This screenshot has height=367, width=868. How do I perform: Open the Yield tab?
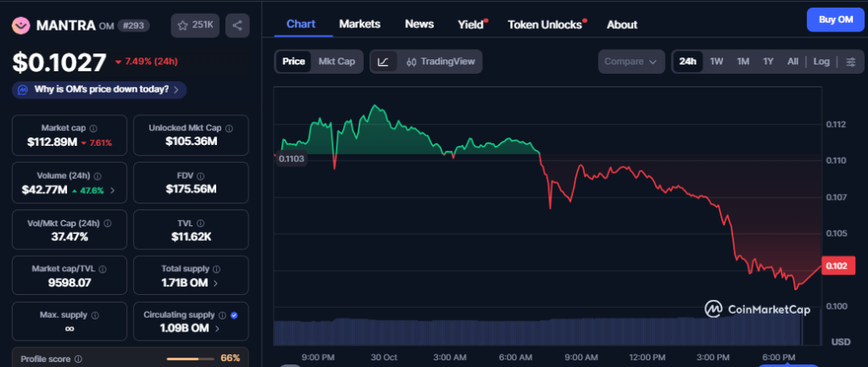tap(470, 25)
